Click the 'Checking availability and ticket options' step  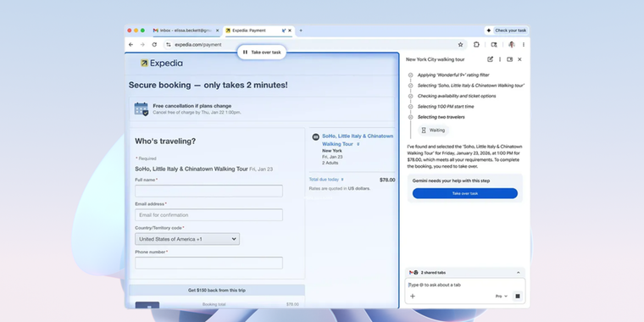point(457,96)
